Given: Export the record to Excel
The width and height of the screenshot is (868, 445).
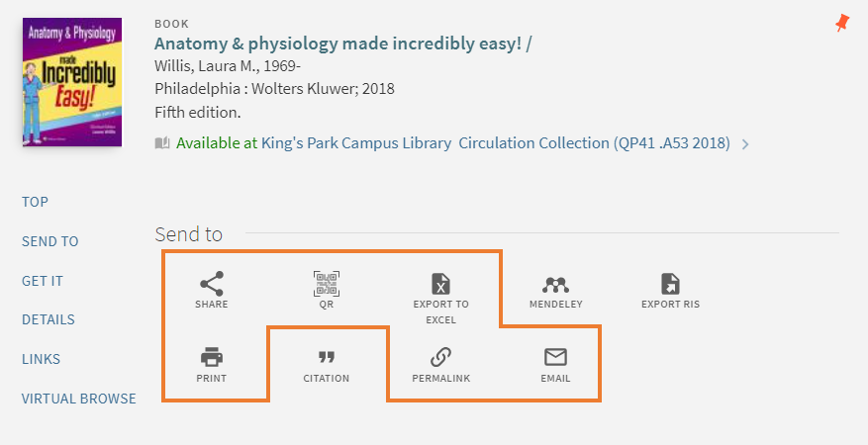Looking at the screenshot, I should pyautogui.click(x=440, y=284).
